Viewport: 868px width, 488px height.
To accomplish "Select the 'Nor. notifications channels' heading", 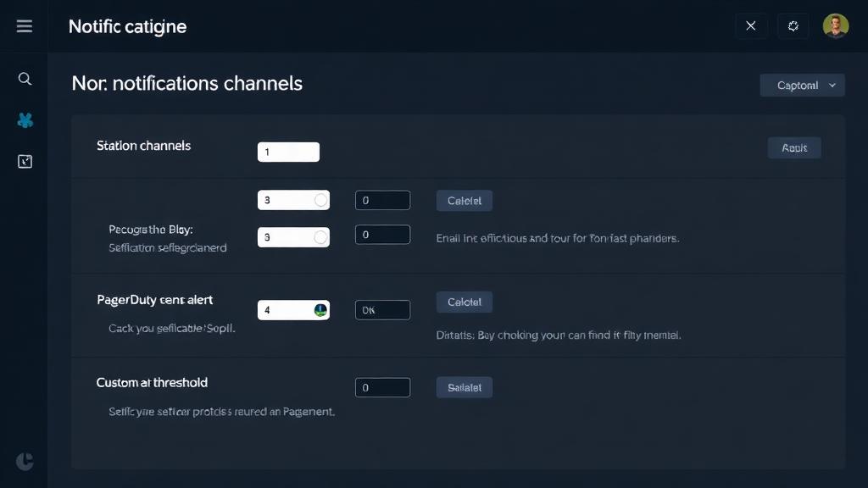I will [x=186, y=83].
